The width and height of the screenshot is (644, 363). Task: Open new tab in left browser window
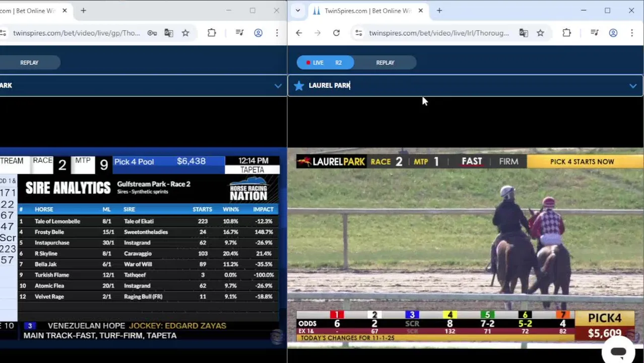click(x=83, y=10)
